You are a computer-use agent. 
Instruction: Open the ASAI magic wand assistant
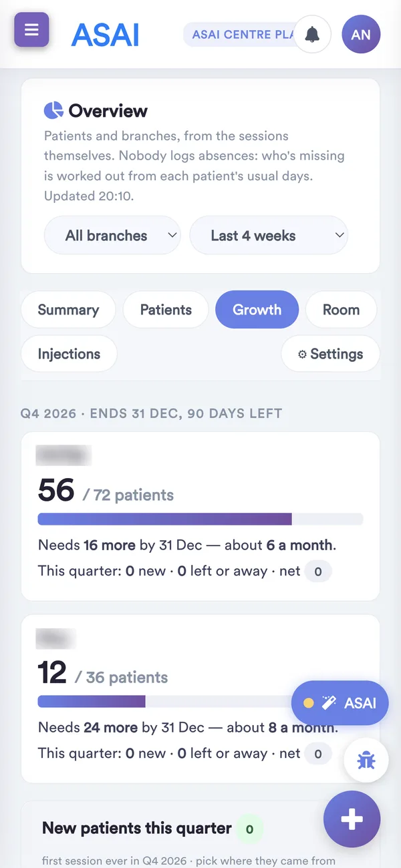click(x=340, y=702)
